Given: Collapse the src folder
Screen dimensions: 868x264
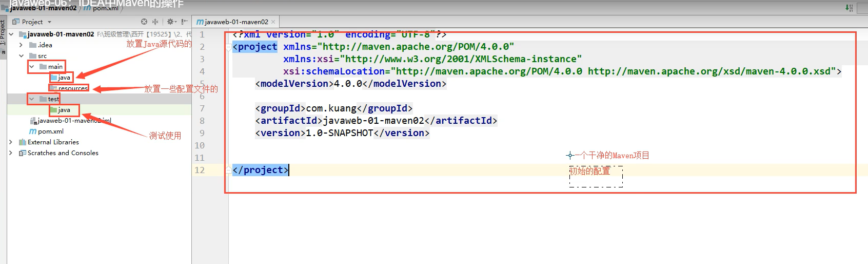Looking at the screenshot, I should click(21, 56).
